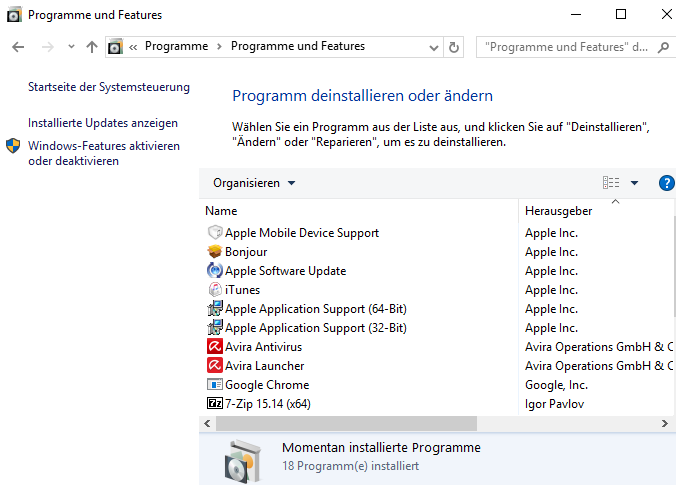The image size is (676, 485).
Task: Open Windows-Features aktivieren oder deaktivieren
Action: click(x=104, y=153)
